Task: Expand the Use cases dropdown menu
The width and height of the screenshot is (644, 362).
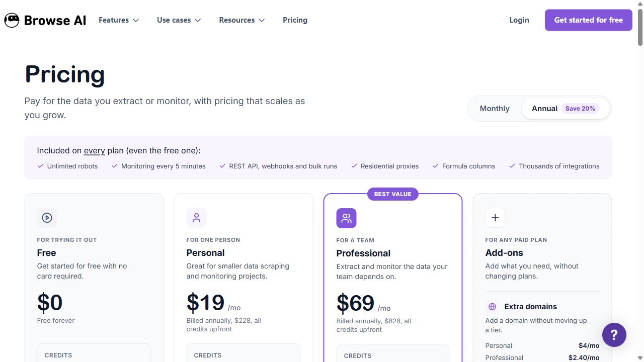Action: [179, 20]
